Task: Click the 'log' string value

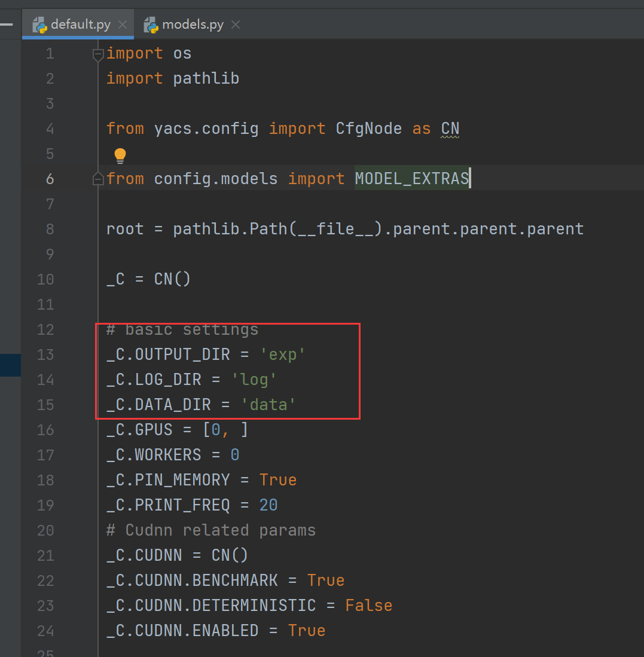Action: (x=254, y=380)
